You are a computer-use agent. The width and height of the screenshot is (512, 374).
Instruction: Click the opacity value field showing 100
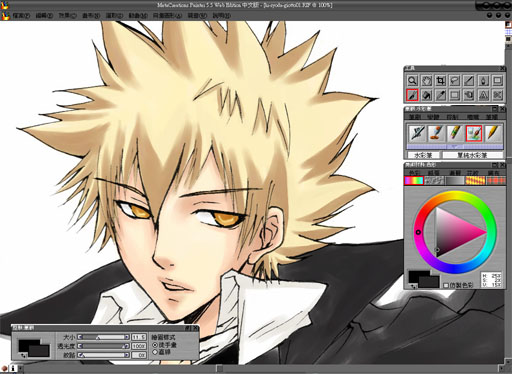click(138, 346)
